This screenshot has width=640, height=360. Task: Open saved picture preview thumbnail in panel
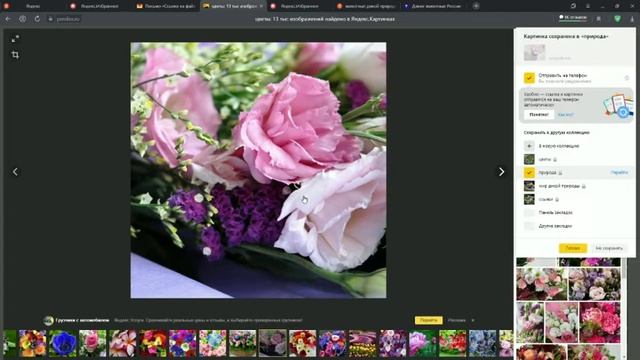[534, 53]
